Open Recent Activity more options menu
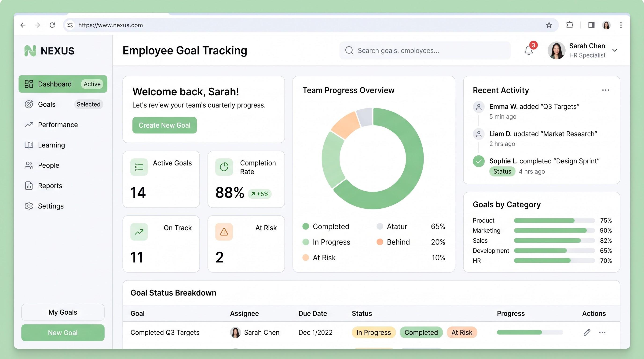The image size is (644, 359). (x=605, y=90)
